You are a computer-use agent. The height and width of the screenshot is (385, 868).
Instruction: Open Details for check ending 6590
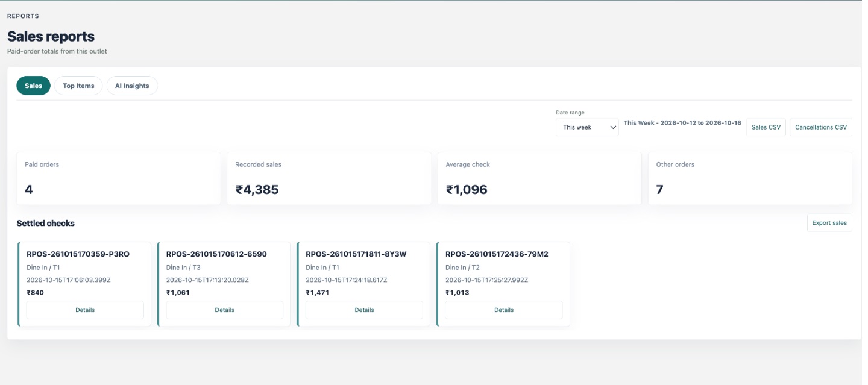click(x=224, y=310)
